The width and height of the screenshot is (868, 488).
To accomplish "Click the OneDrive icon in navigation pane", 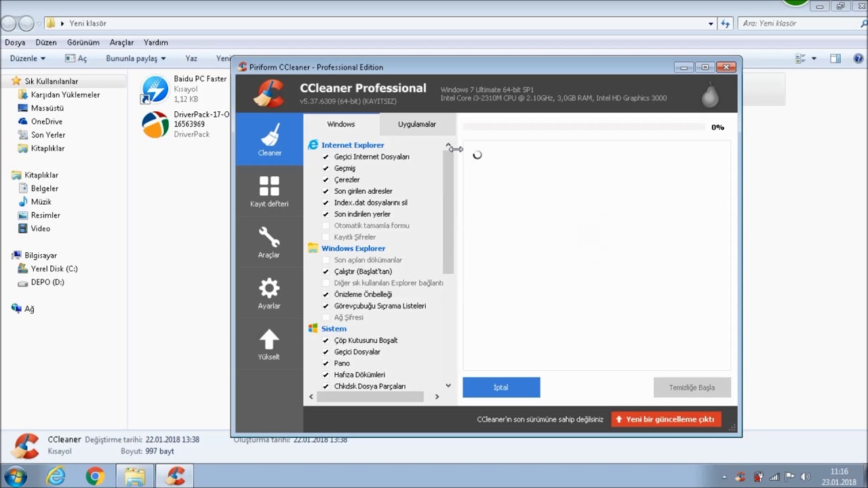I will (23, 121).
